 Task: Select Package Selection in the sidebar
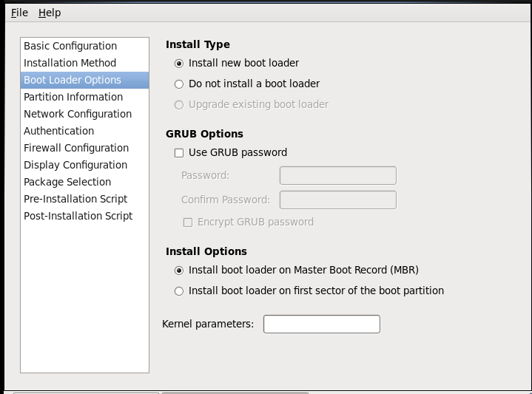[84, 182]
